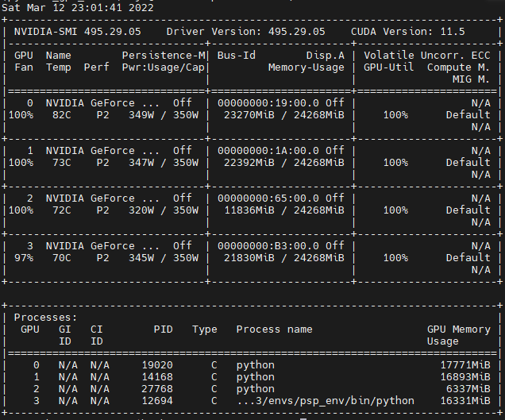Click the "GPU Memory" column header
Screen dimensions: 505x420
pos(459,329)
